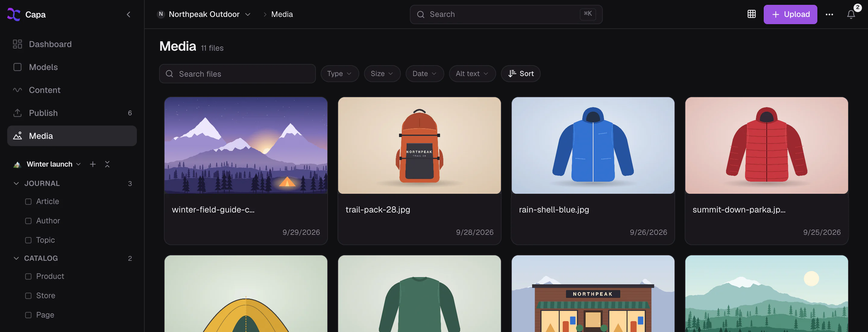Click the Capa logo icon
This screenshot has width=868, height=332.
[14, 14]
